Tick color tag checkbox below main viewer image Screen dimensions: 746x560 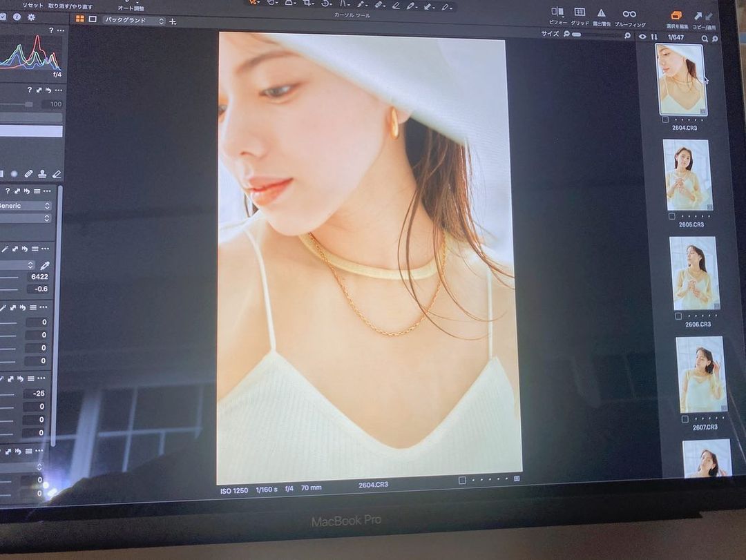click(462, 481)
